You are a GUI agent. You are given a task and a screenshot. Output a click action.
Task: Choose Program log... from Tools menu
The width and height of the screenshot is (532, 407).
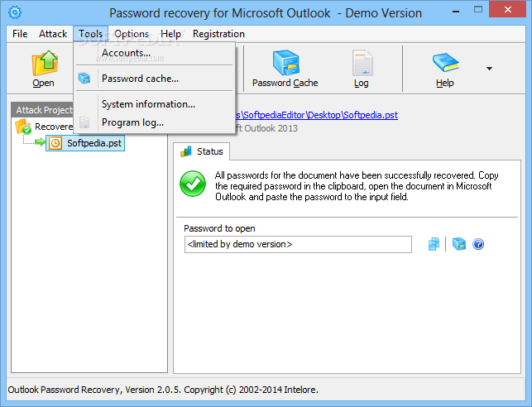(155, 122)
